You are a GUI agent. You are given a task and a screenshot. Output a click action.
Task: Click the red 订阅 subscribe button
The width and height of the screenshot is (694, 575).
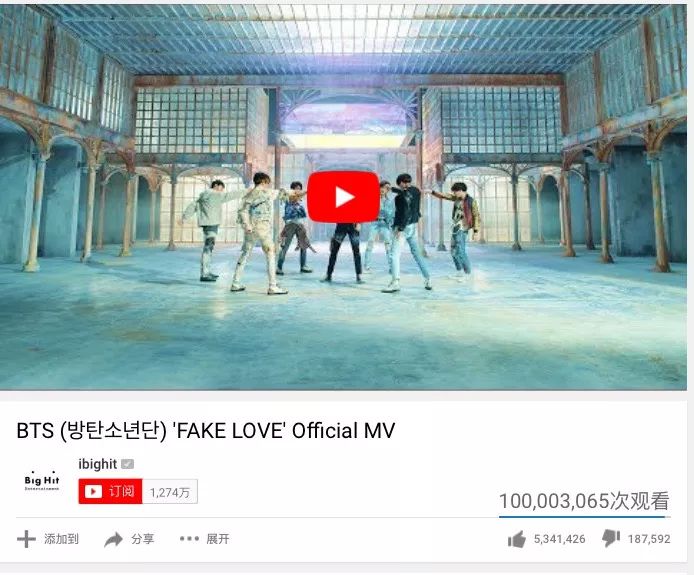pos(110,491)
